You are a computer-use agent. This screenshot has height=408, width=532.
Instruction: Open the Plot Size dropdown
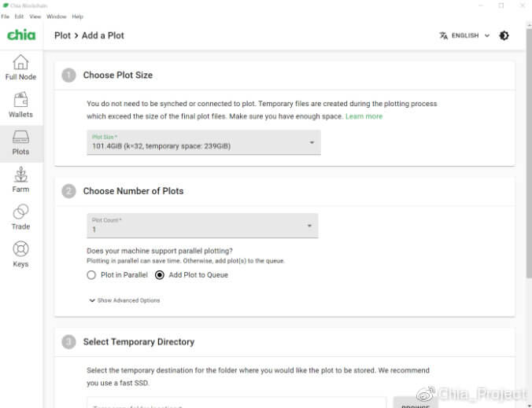click(204, 142)
